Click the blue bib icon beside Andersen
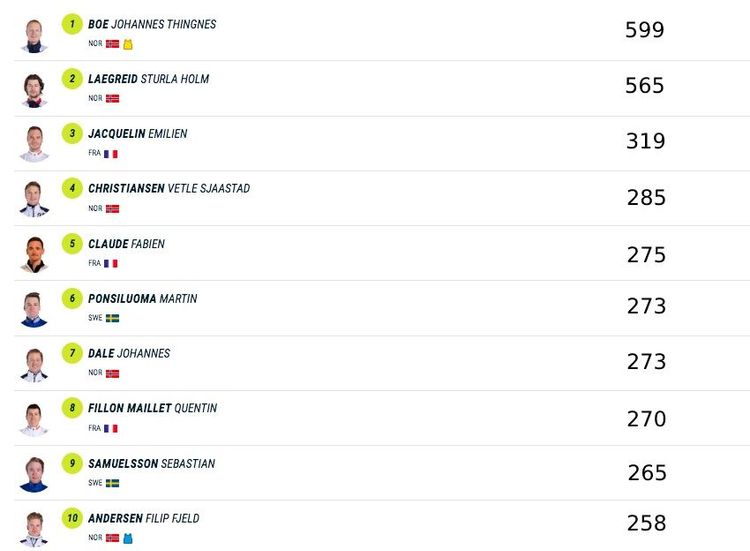Viewport: 750px width, 551px height. click(x=128, y=538)
